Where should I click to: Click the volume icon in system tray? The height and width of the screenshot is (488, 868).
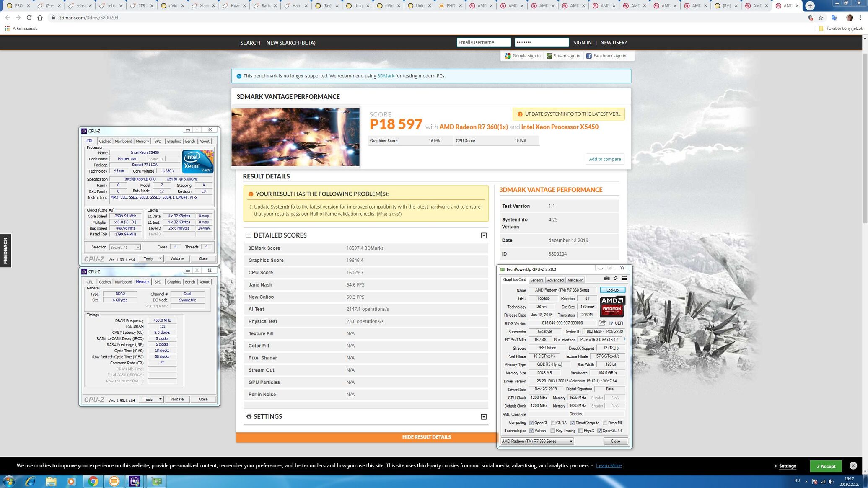click(x=831, y=481)
